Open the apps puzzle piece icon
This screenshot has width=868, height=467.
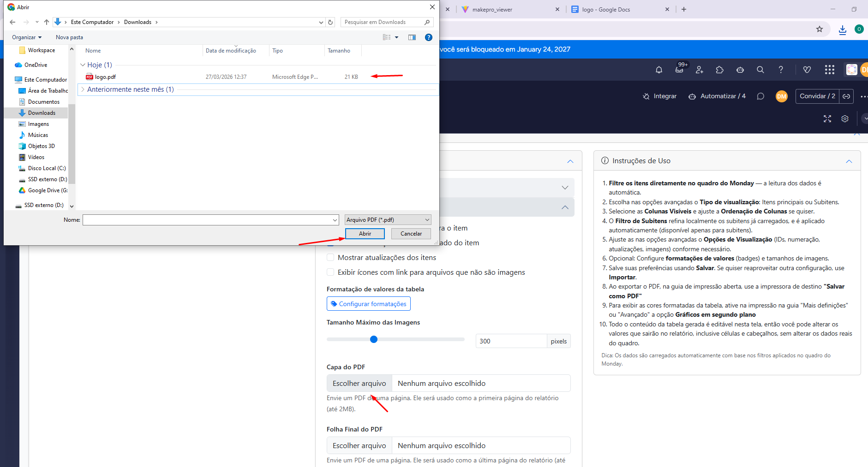(720, 70)
